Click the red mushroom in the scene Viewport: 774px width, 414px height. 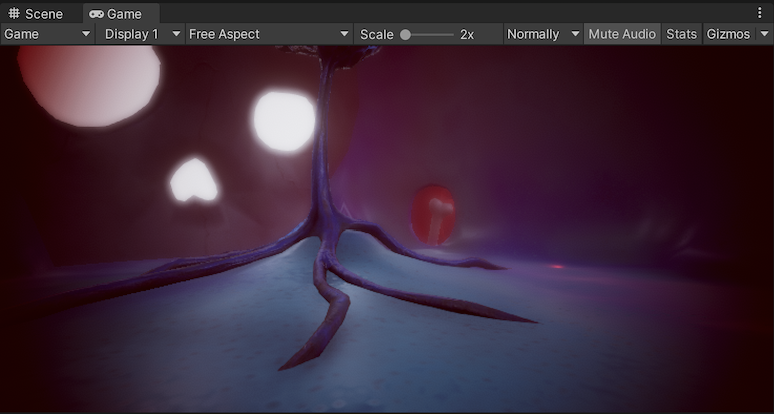tap(434, 212)
